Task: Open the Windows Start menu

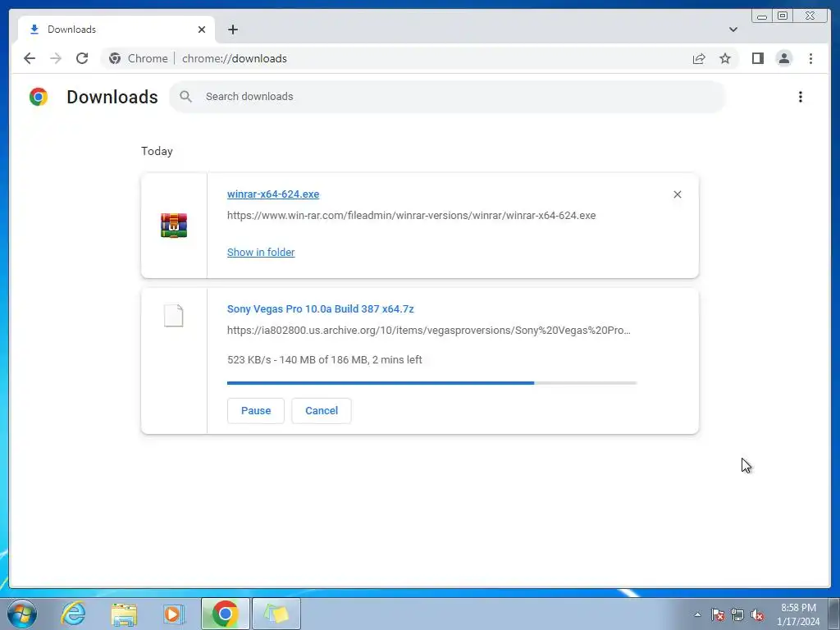Action: (x=21, y=614)
